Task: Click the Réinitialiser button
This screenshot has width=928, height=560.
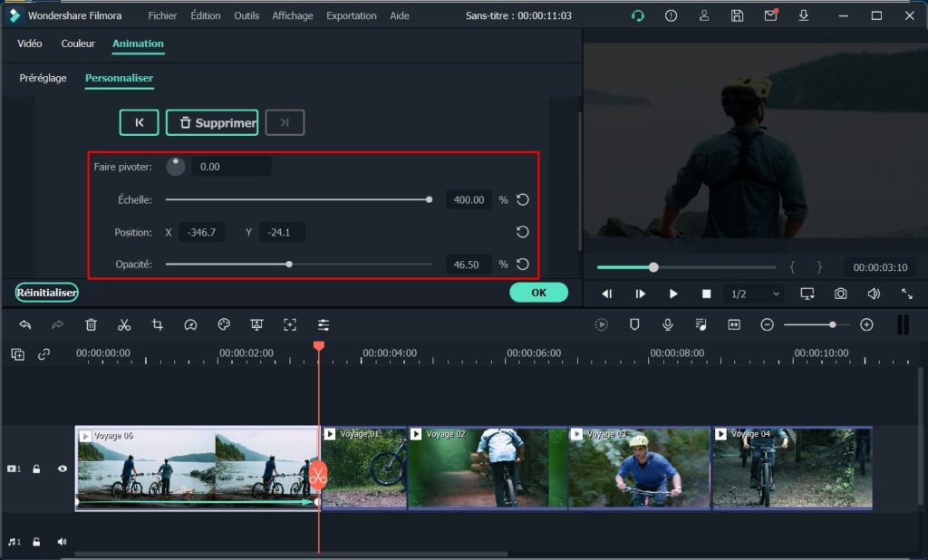Action: click(x=47, y=293)
